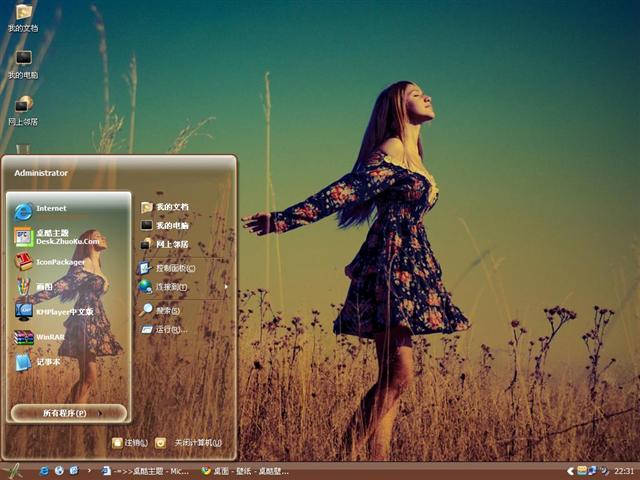Launch 记事本 (Notepad)
This screenshot has height=480, width=640.
48,362
